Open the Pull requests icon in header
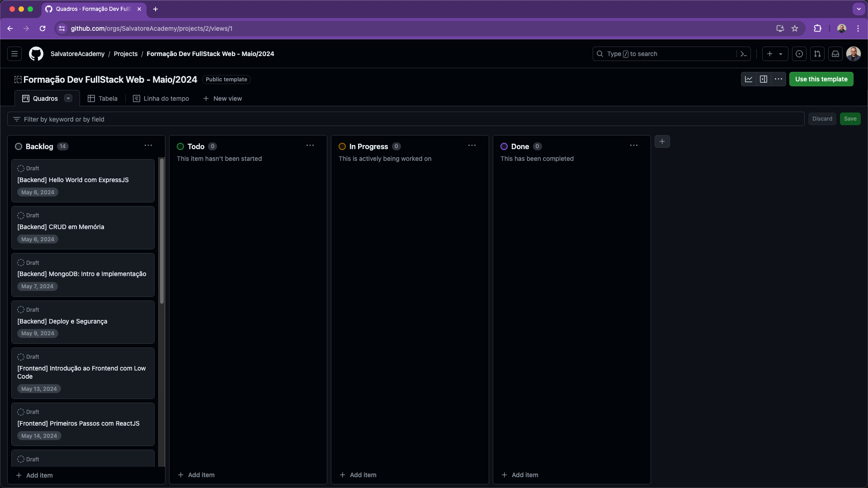The width and height of the screenshot is (868, 488). (817, 54)
